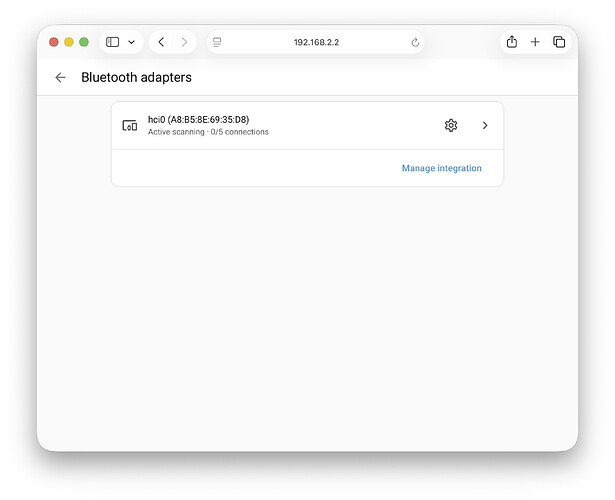615x500 pixels.
Task: Click the page menu icon in address bar
Action: click(217, 42)
